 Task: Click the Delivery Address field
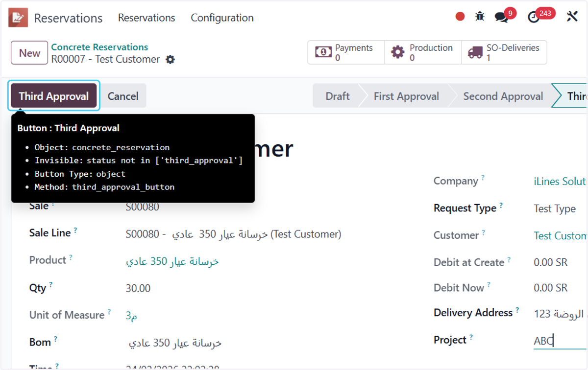click(560, 314)
